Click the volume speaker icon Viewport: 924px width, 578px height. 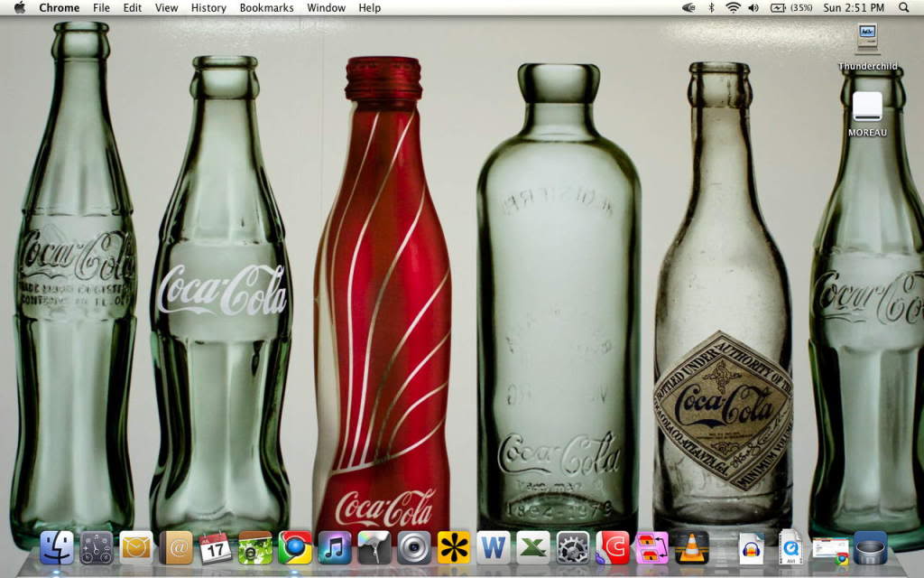(x=753, y=7)
